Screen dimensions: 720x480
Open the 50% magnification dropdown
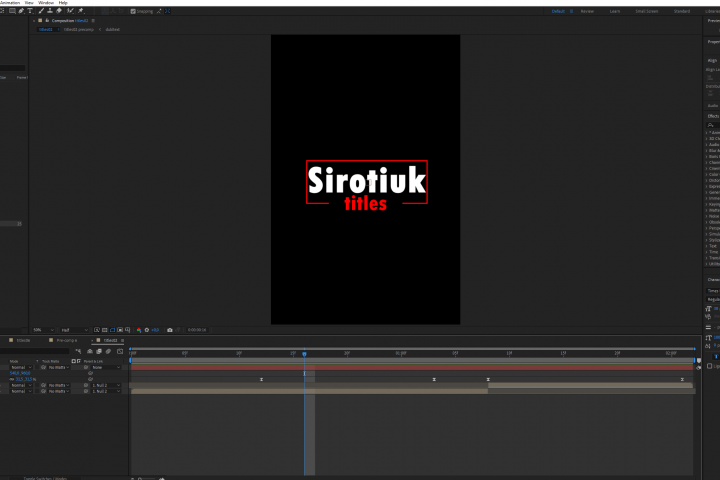pos(43,330)
